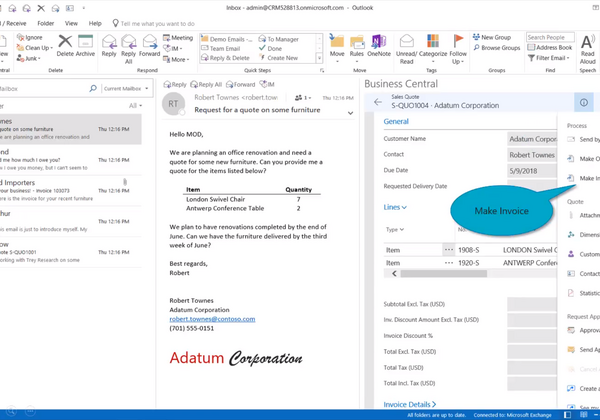The height and width of the screenshot is (420, 600).
Task: Select the To Manager quick step
Action: pos(279,39)
